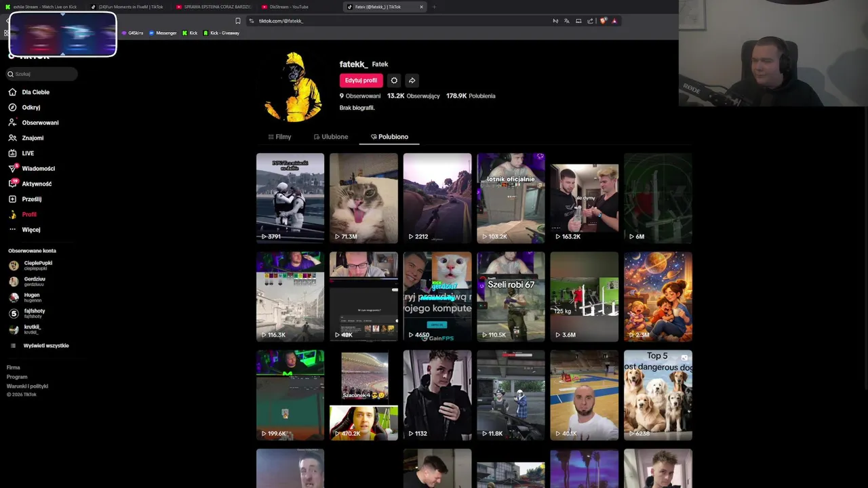Switch to SPRAWA EPSTEINA YouTube browser tab
Image resolution: width=868 pixels, height=488 pixels.
click(214, 7)
